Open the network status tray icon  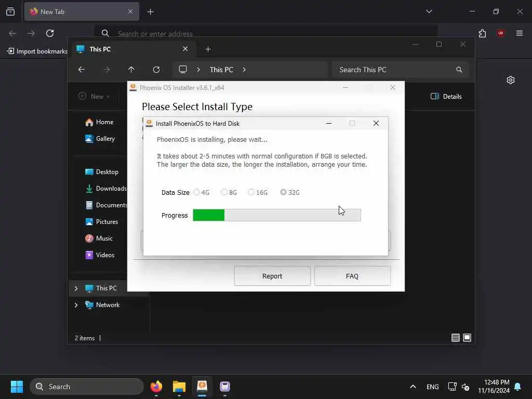453,387
